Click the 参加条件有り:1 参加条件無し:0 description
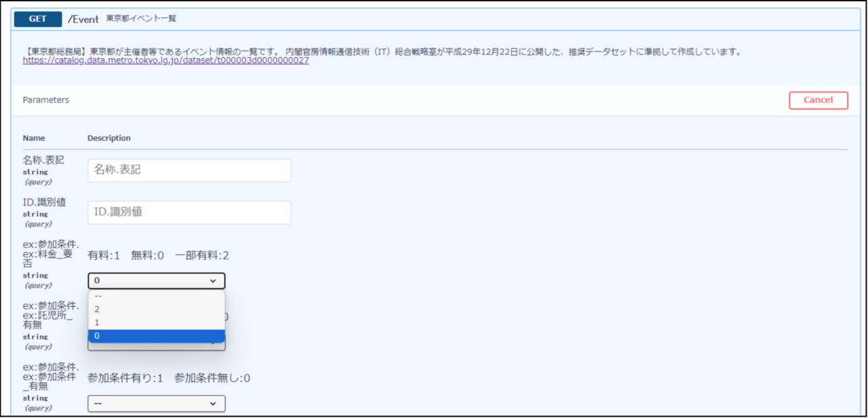 169,378
